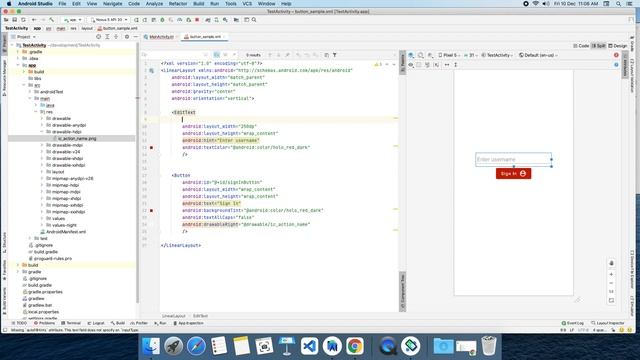
Task: Select the Enter username field in preview
Action: pyautogui.click(x=513, y=159)
